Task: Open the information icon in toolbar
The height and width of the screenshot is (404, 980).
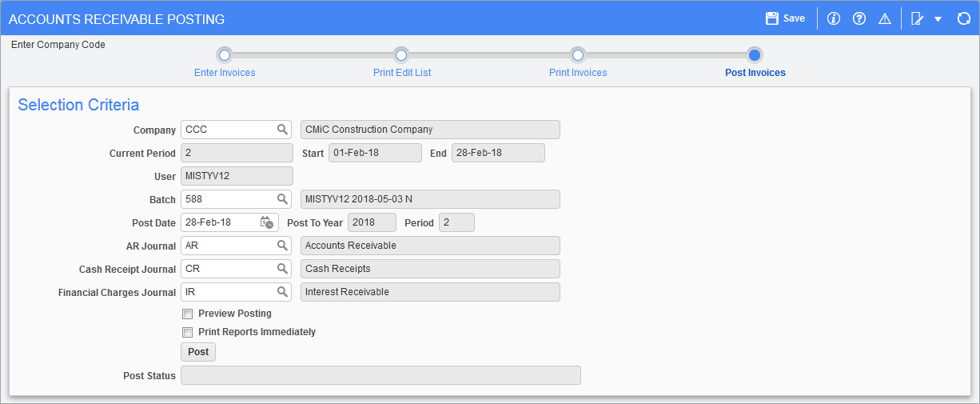Action: coord(834,18)
